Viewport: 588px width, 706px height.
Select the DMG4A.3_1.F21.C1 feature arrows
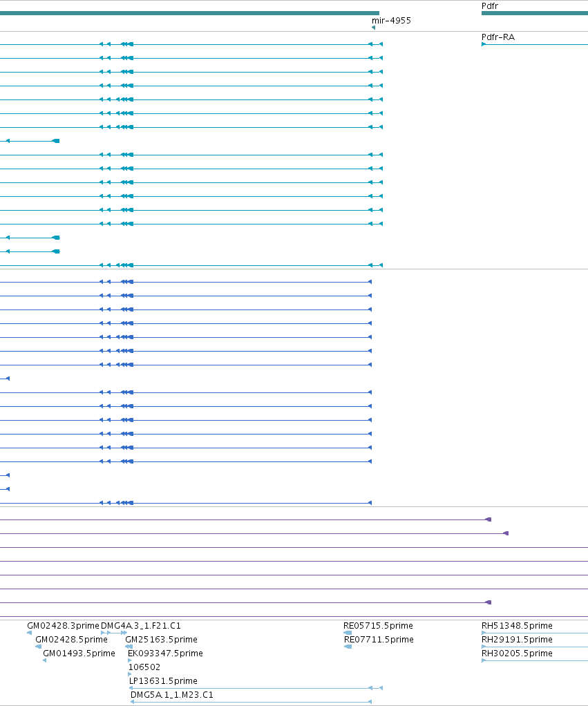click(114, 633)
